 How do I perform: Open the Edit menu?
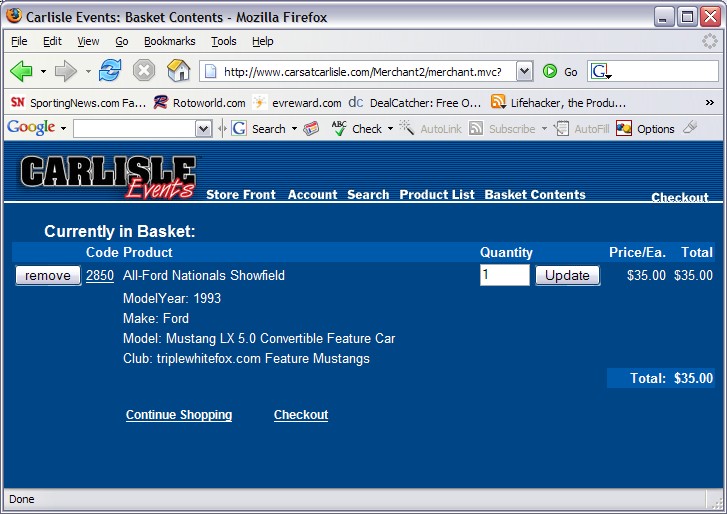pyautogui.click(x=52, y=41)
